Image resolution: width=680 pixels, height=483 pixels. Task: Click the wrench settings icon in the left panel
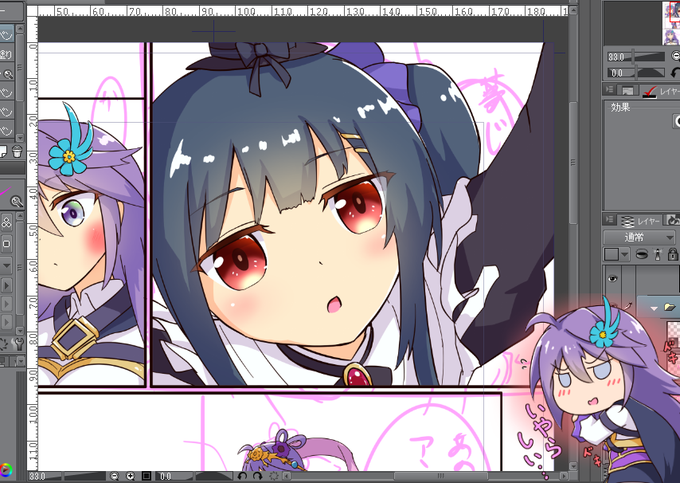(x=18, y=344)
